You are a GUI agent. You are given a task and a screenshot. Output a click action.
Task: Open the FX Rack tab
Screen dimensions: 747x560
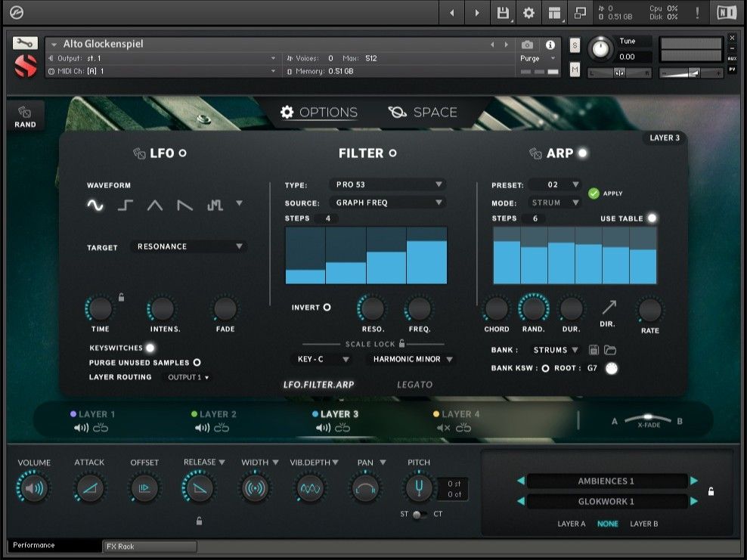(148, 546)
